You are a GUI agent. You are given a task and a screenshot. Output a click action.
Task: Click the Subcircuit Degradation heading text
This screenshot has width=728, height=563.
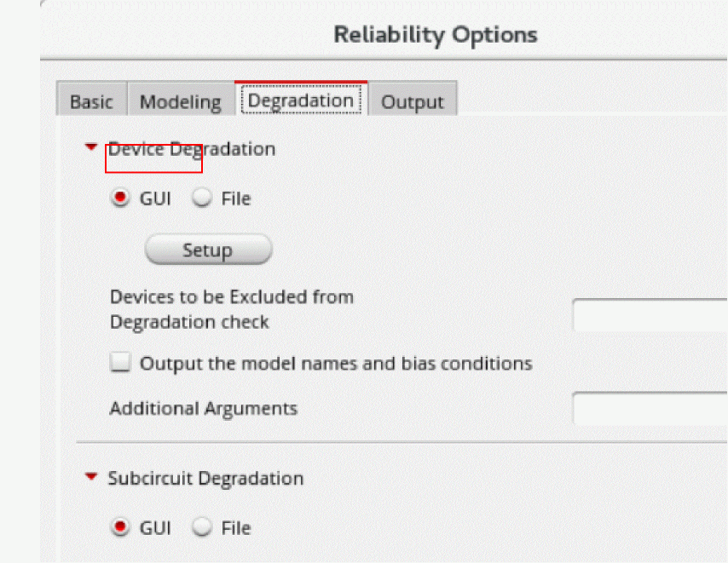pyautogui.click(x=205, y=479)
